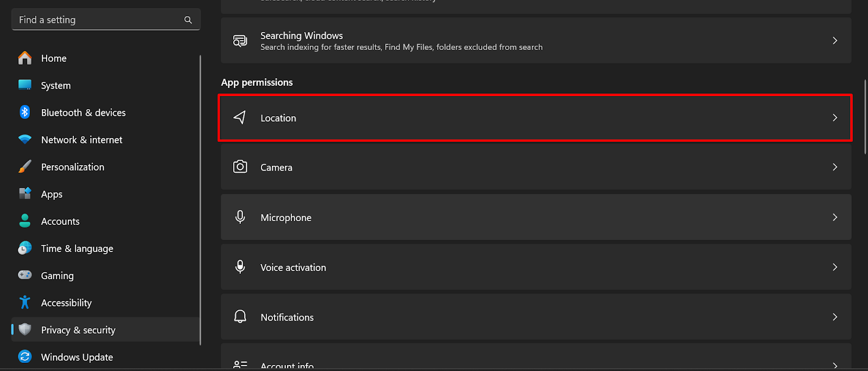The height and width of the screenshot is (371, 868).
Task: Open Voice activation via its chevron
Action: pyautogui.click(x=835, y=267)
